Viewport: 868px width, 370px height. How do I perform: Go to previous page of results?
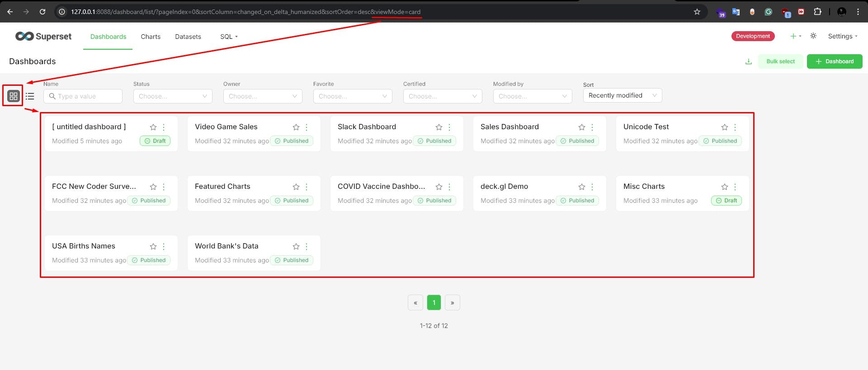(415, 303)
